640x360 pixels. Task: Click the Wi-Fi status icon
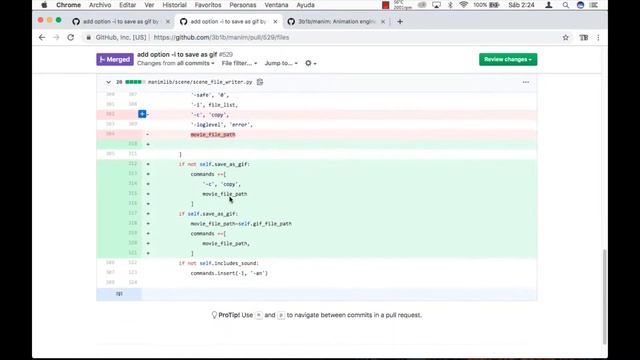tap(463, 5)
